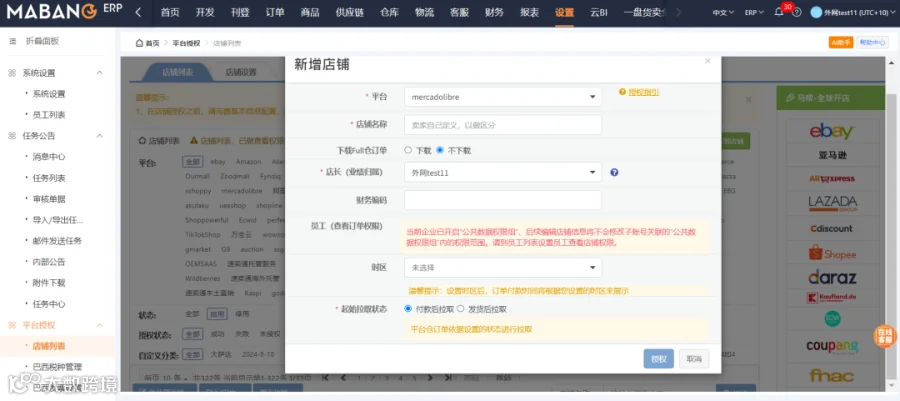900x401 pixels.
Task: Open the 首页 top menu
Action: pos(170,12)
